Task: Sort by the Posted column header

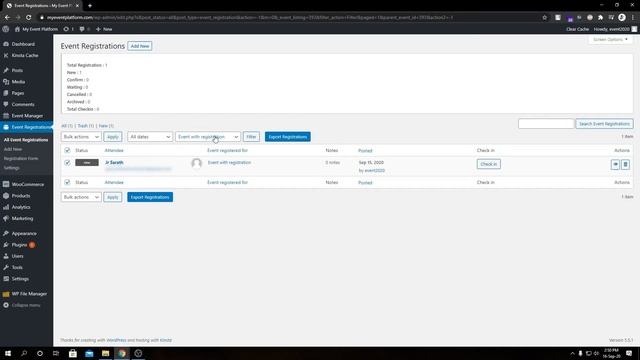Action: [365, 151]
